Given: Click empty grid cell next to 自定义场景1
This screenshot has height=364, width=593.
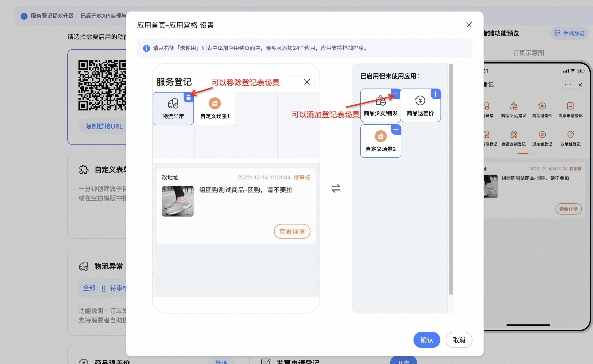Looking at the screenshot, I should point(256,109).
